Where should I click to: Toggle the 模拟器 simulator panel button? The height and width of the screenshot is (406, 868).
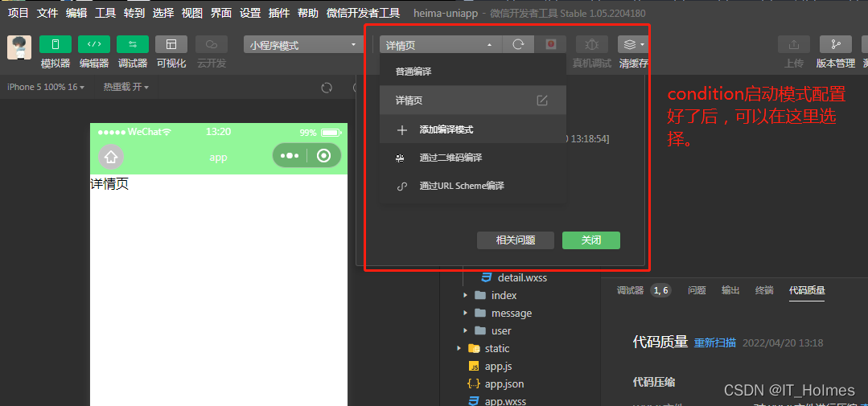click(56, 45)
